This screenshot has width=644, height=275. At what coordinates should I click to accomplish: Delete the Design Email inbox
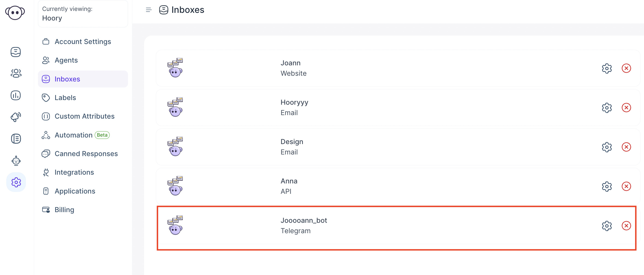626,147
